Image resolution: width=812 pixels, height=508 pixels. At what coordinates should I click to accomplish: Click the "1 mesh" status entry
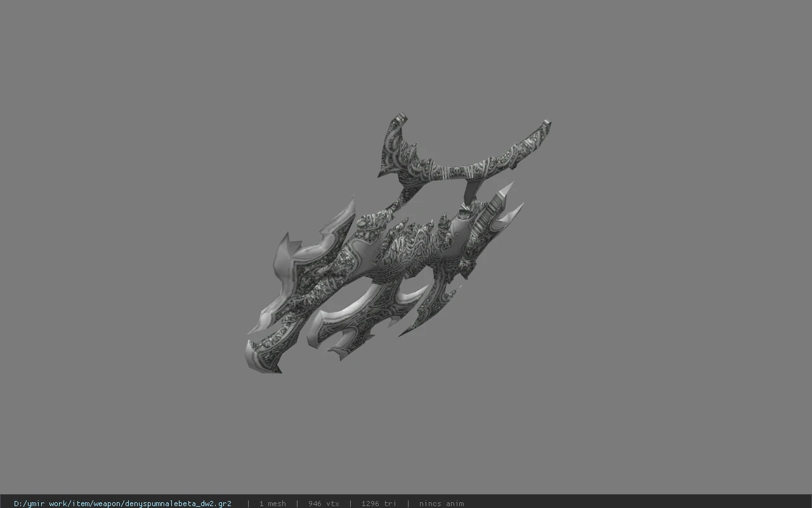tap(272, 504)
